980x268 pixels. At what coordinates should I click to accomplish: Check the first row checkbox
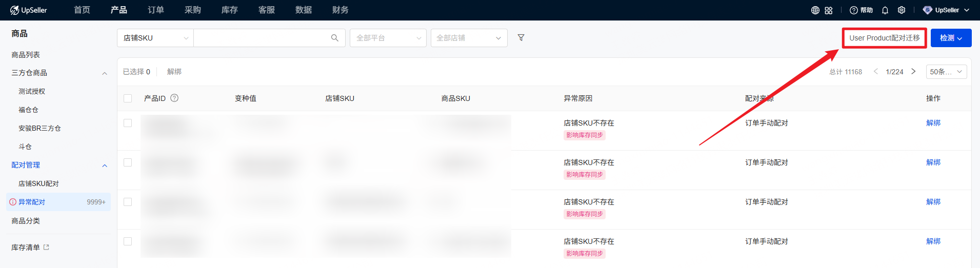click(128, 123)
